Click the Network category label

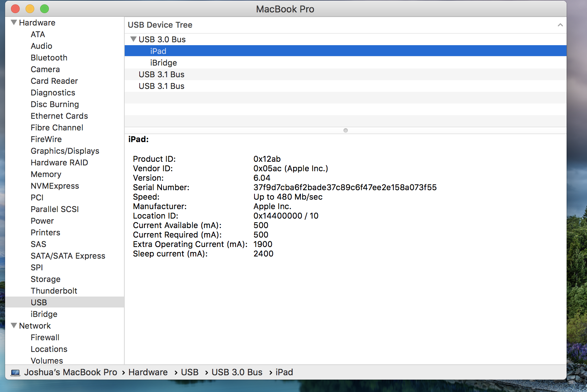35,326
